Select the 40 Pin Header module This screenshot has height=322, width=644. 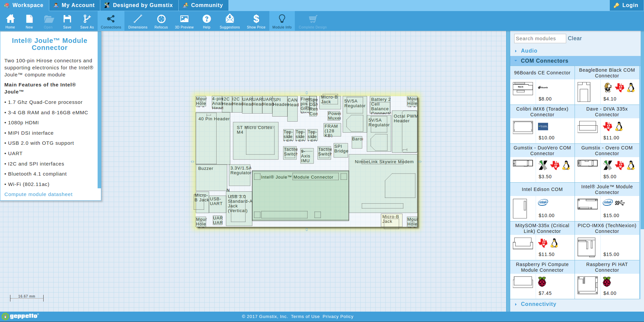(213, 138)
